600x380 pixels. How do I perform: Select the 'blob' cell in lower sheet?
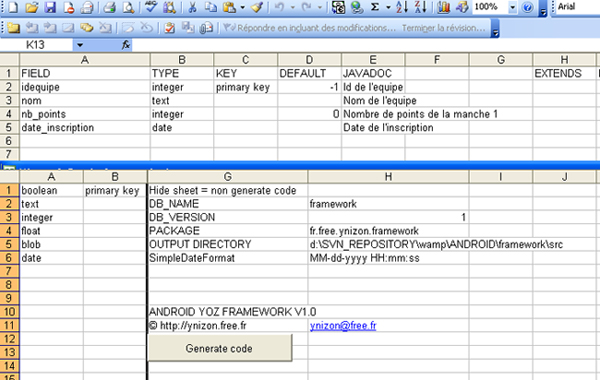(51, 244)
